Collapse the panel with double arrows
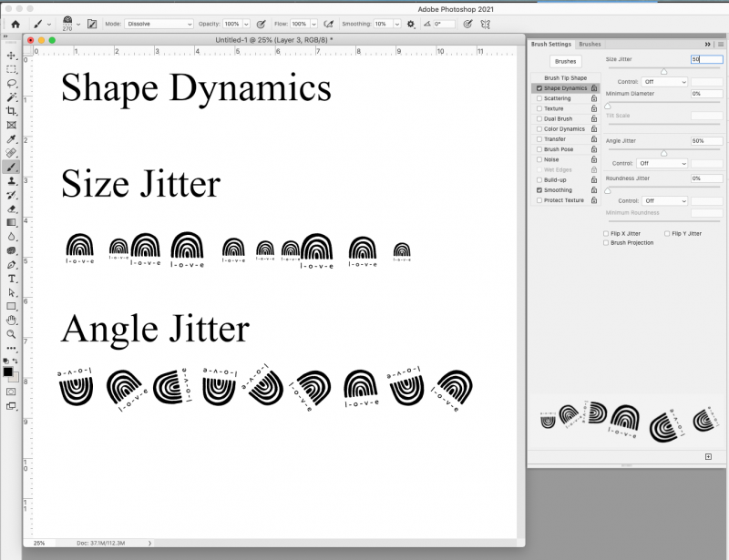Screen dimensions: 729x560 708,45
